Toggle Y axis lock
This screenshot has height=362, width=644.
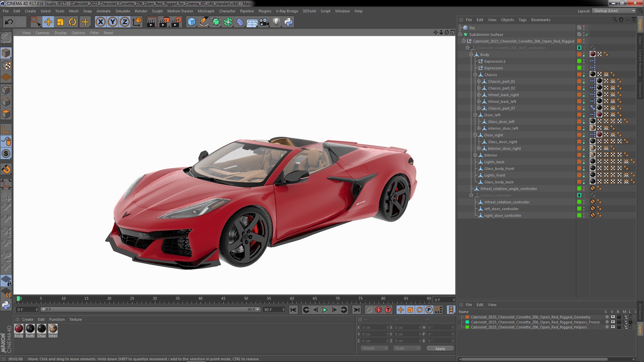[x=113, y=22]
